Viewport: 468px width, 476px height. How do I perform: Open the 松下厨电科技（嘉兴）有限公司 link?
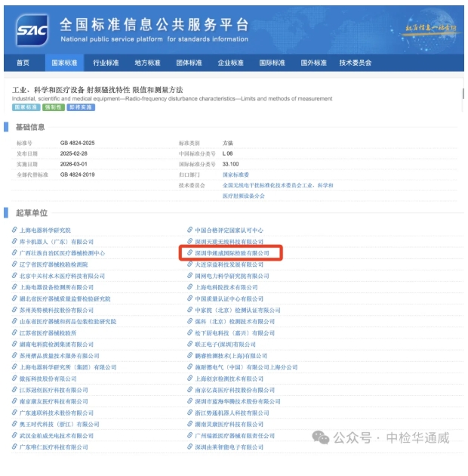[x=235, y=333]
